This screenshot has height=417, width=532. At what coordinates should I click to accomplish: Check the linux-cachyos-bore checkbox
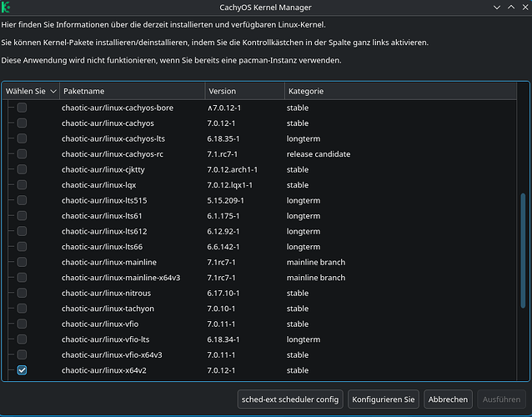coord(22,108)
